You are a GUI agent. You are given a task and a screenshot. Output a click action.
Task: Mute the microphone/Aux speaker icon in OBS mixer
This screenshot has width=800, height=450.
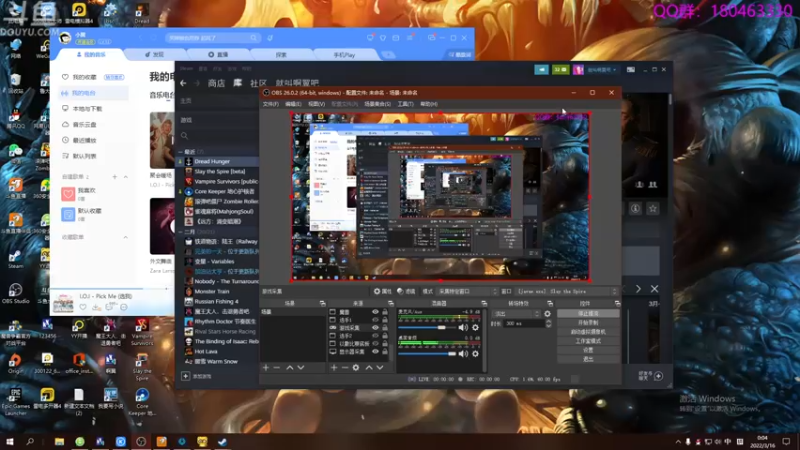click(x=463, y=328)
